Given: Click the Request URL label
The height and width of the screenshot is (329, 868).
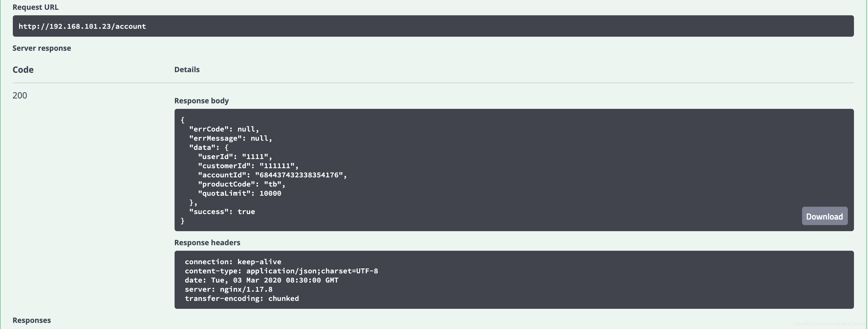Looking at the screenshot, I should 35,7.
